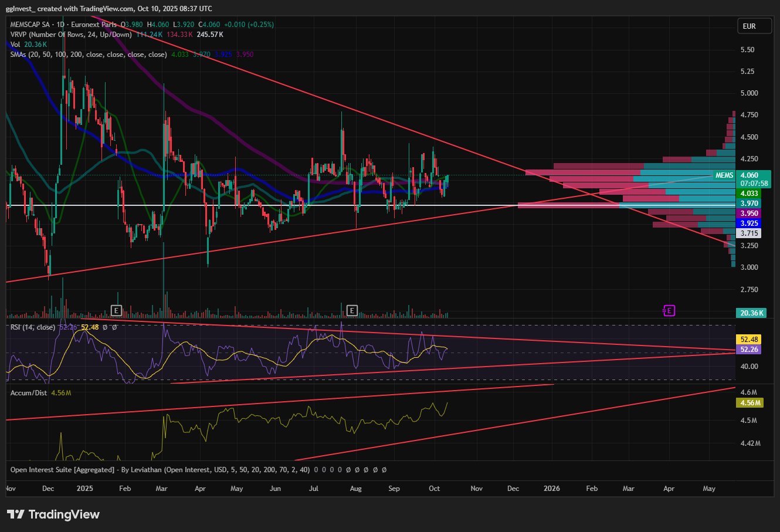Click the MEMS symbol price label tag
Image resolution: width=780 pixels, height=532 pixels.
click(x=724, y=175)
